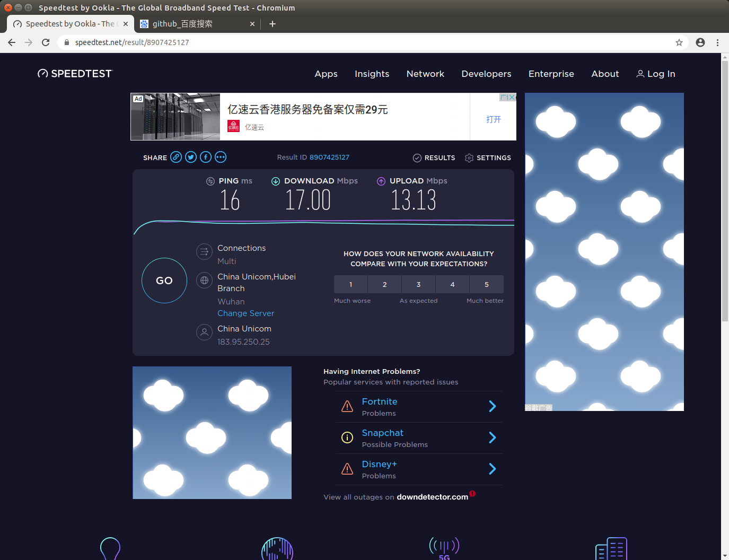
Task: Share the result on Facebook
Action: point(206,157)
